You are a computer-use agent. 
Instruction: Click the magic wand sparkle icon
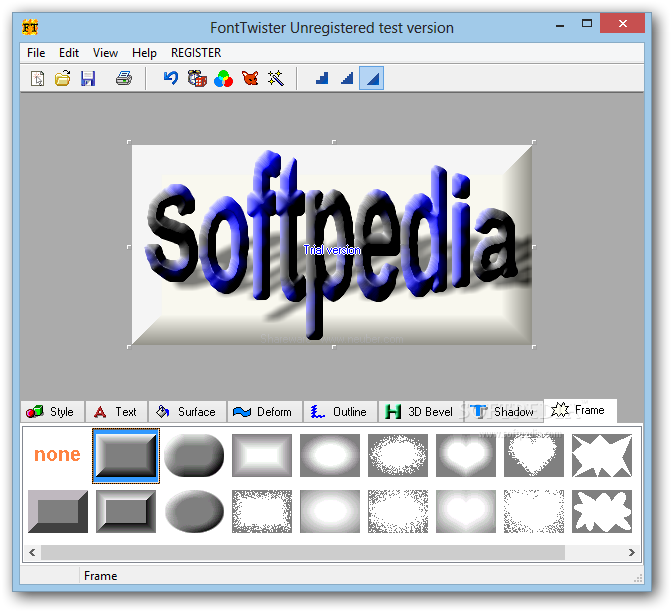pos(276,78)
